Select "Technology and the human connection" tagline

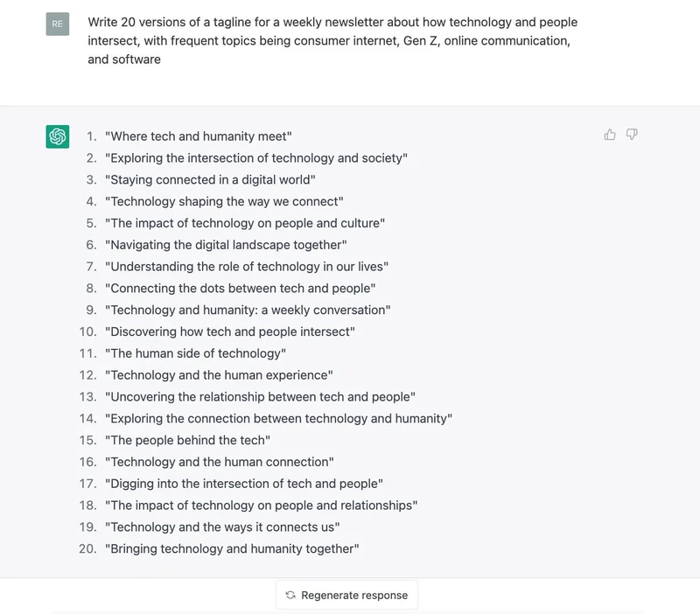(220, 462)
